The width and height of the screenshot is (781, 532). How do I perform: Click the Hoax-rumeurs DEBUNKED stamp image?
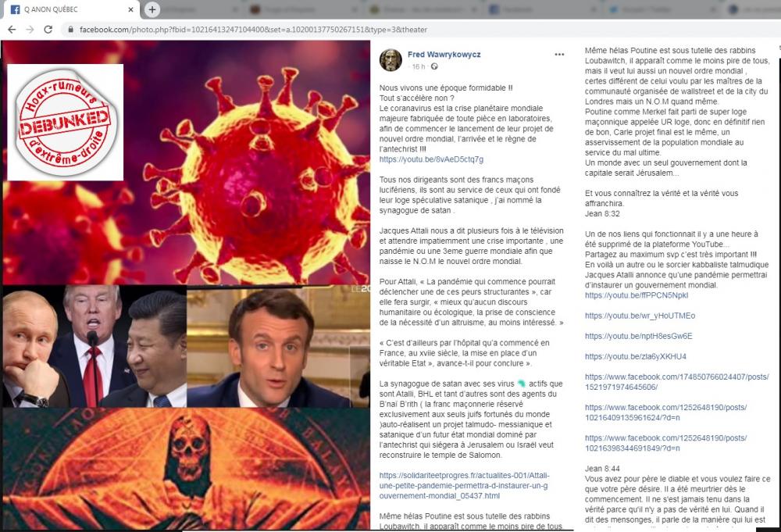point(66,122)
